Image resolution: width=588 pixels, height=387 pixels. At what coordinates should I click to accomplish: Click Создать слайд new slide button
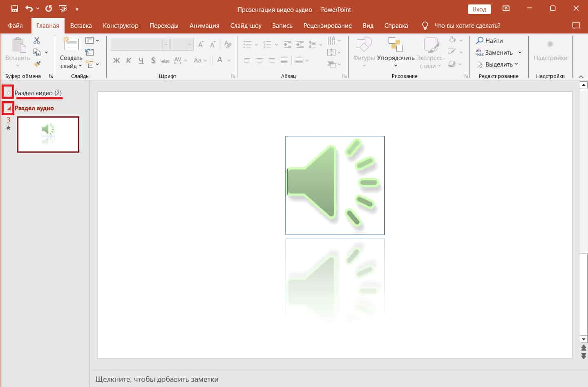coord(71,52)
